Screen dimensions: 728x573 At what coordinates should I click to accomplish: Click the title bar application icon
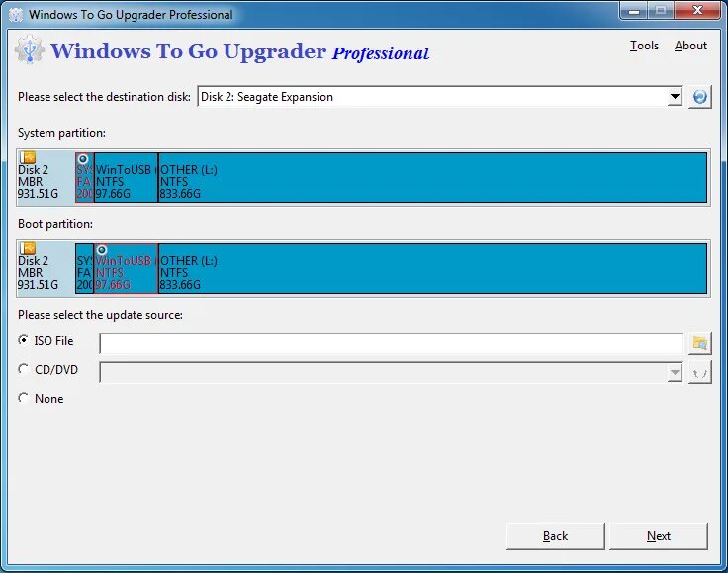pos(16,15)
